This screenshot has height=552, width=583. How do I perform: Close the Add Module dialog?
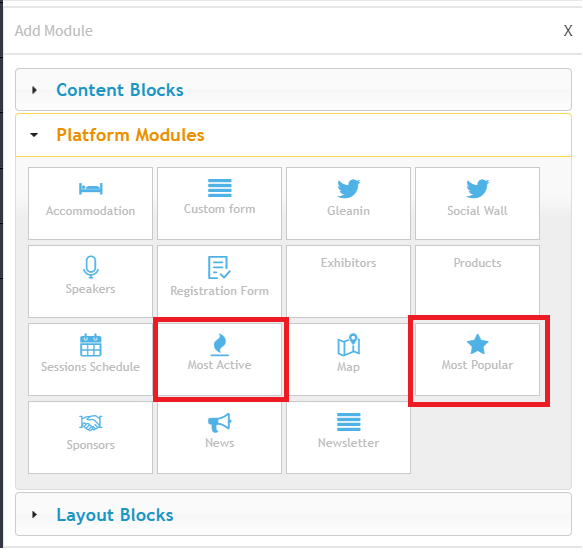(x=568, y=31)
